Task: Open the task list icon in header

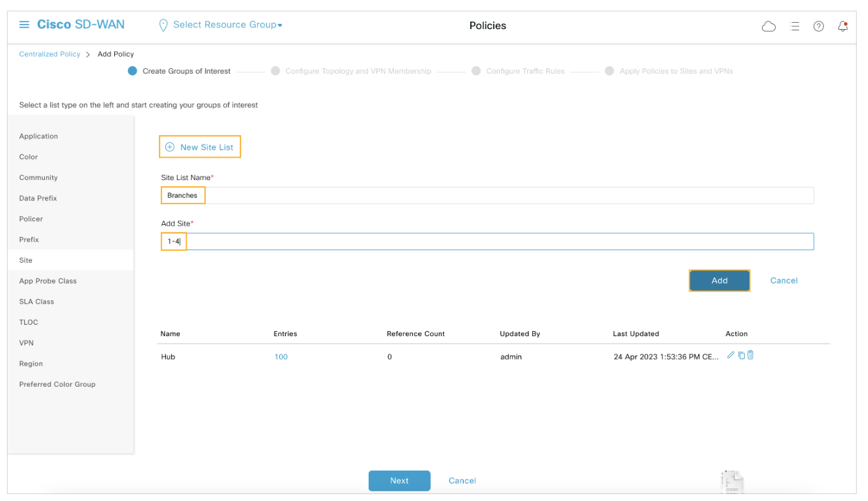Action: pyautogui.click(x=795, y=26)
